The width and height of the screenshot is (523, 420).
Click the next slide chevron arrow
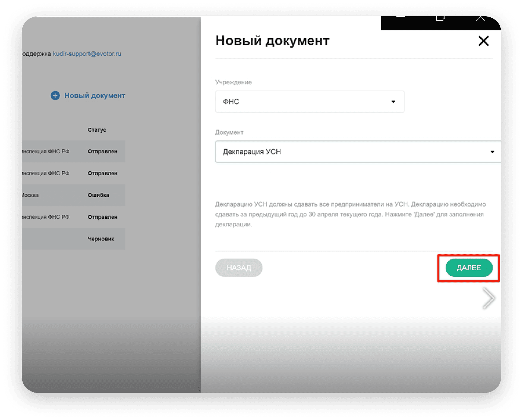(x=489, y=298)
